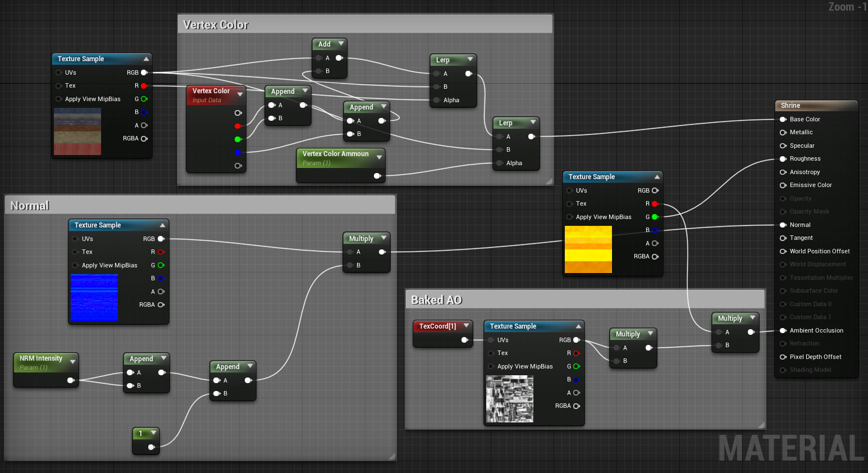Click Alpha input pin on lower Lerp node
This screenshot has height=473, width=868.
click(500, 163)
